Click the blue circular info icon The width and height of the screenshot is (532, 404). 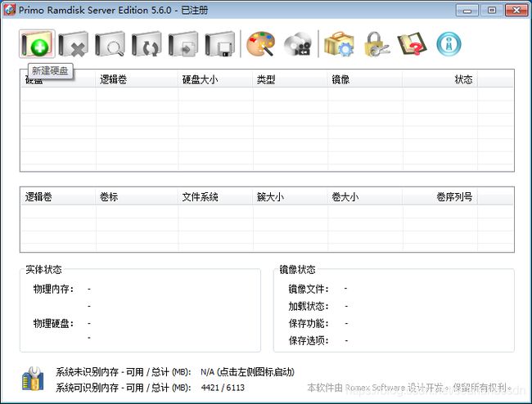coord(449,44)
